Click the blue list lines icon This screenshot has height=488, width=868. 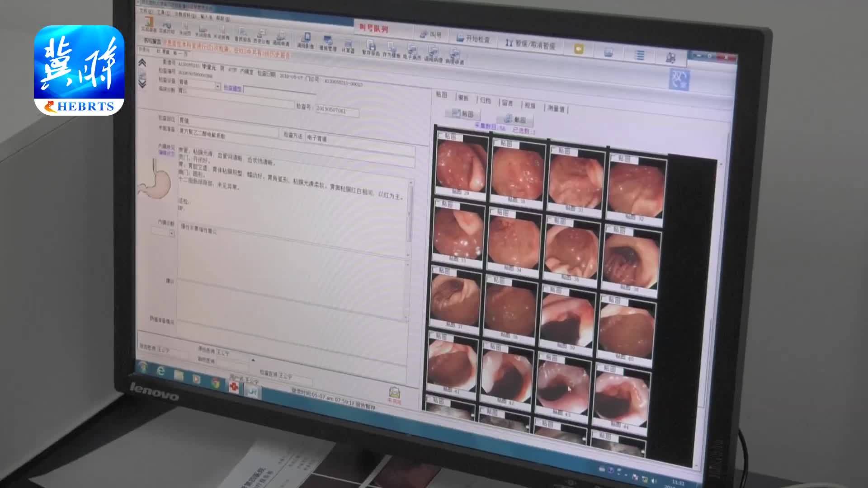pyautogui.click(x=639, y=55)
